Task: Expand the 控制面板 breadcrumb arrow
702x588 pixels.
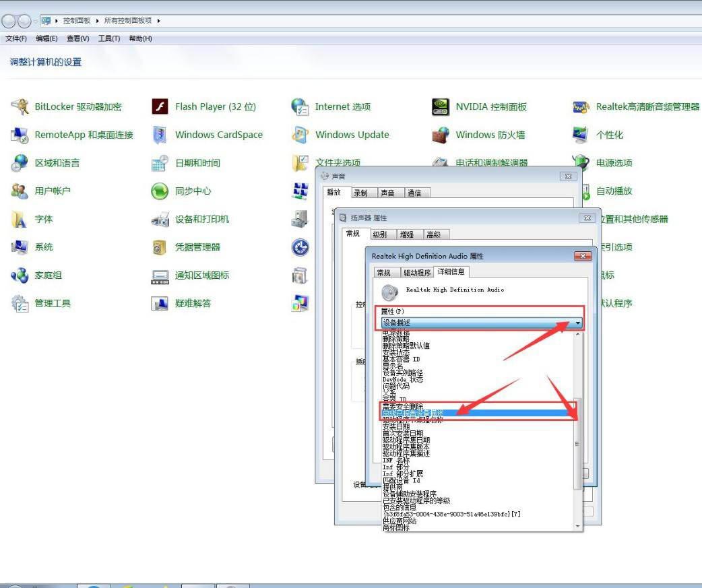Action: [x=98, y=21]
